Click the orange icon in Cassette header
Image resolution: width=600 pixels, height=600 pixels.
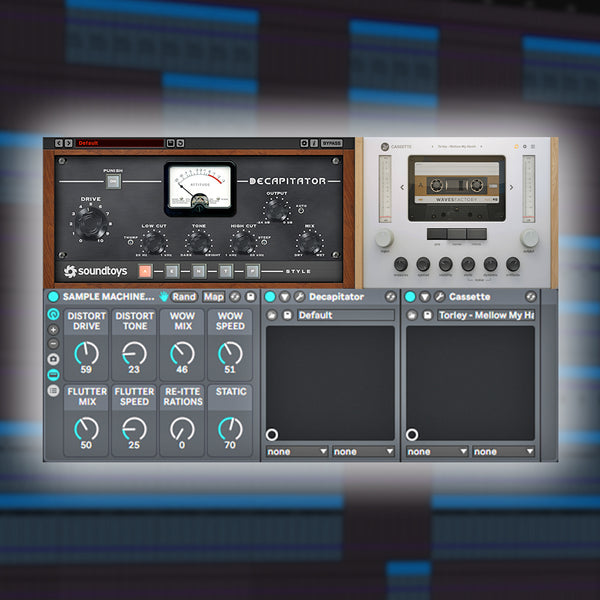click(516, 147)
